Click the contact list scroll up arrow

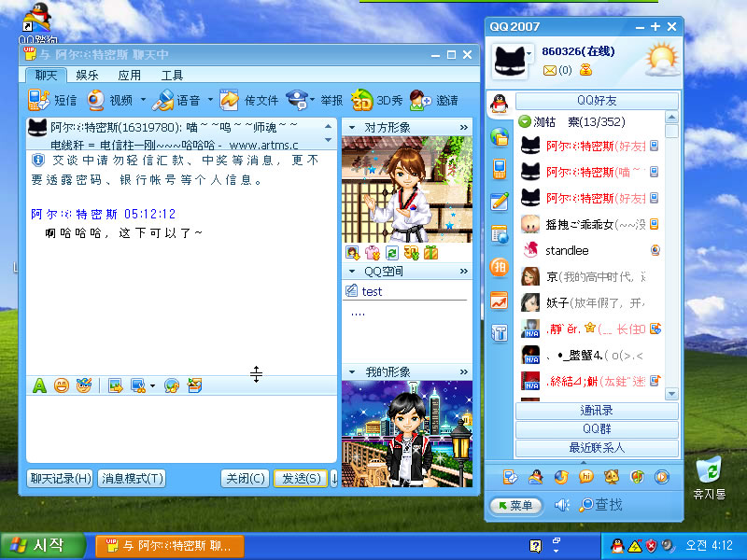pyautogui.click(x=671, y=118)
